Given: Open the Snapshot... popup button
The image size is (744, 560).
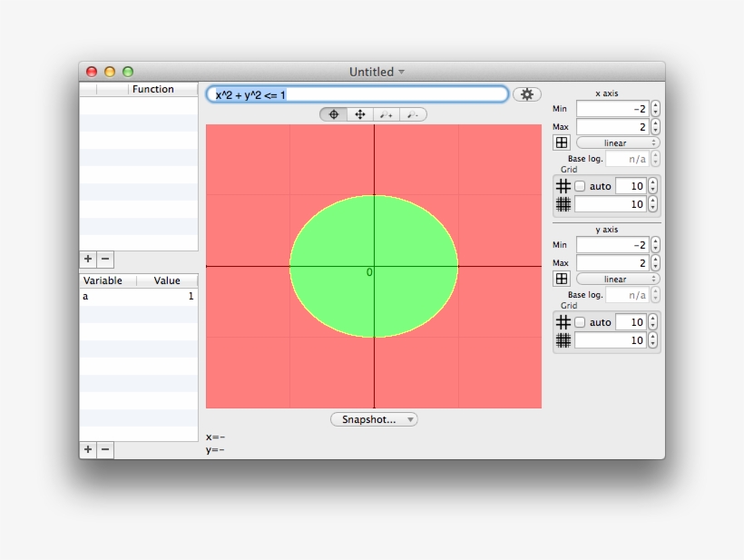Looking at the screenshot, I should 374,419.
